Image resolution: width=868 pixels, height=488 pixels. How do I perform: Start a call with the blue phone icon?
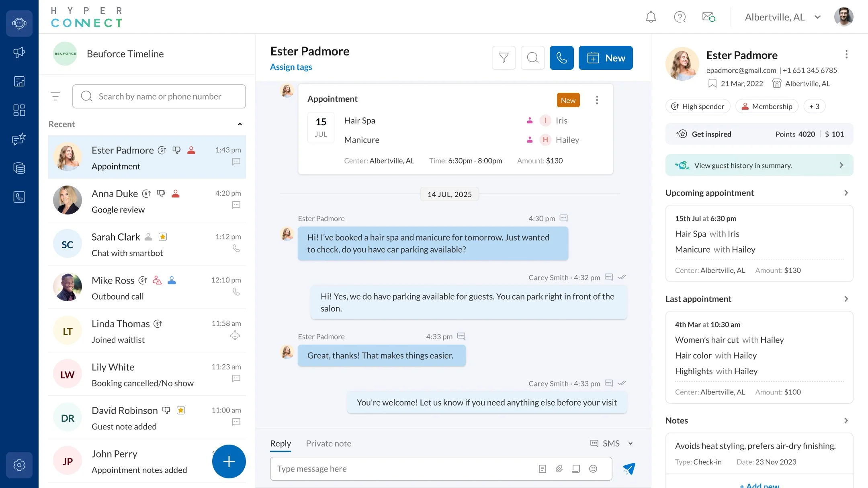561,57
